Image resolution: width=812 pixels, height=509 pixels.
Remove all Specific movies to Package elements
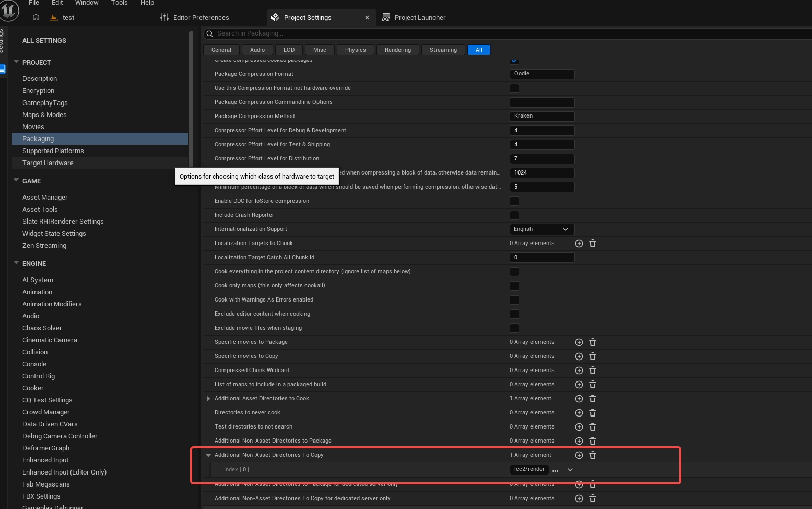point(593,342)
